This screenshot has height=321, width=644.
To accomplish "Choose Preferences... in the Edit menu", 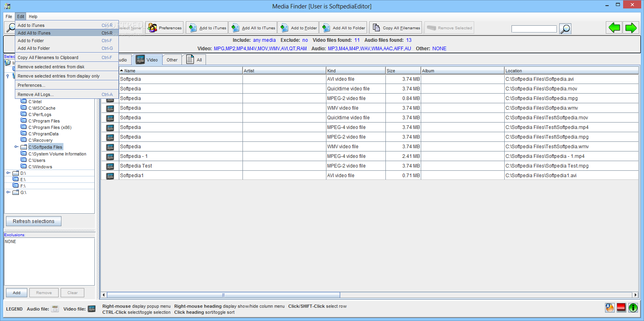I will [67, 85].
